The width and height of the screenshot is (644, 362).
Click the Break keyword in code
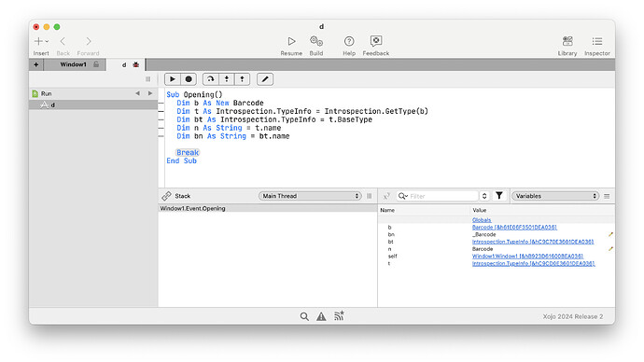coord(188,153)
